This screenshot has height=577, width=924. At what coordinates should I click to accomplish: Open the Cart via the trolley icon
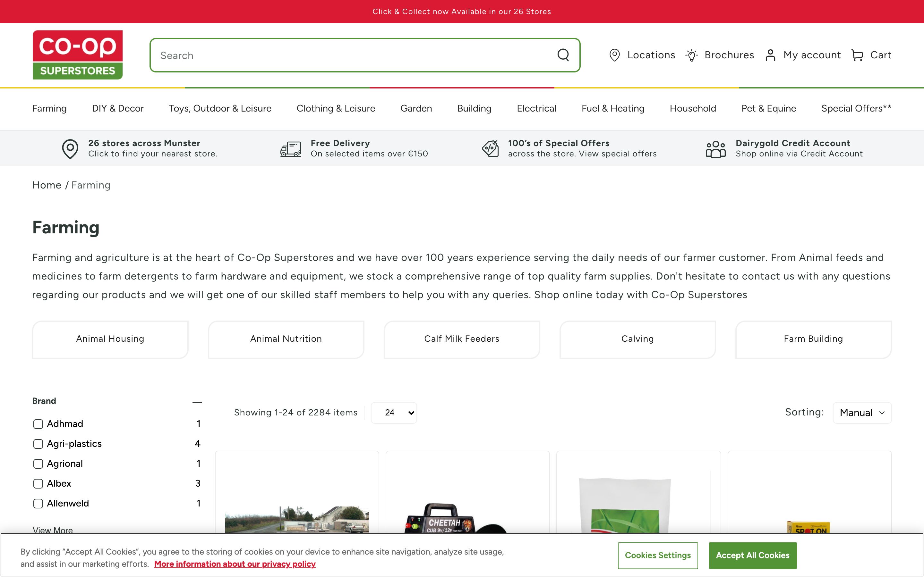coord(857,55)
